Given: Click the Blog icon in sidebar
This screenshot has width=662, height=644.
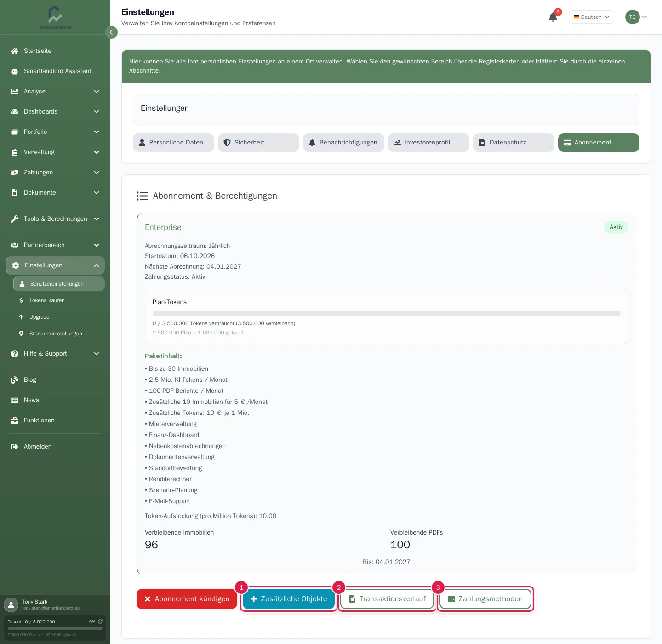Looking at the screenshot, I should click(15, 380).
